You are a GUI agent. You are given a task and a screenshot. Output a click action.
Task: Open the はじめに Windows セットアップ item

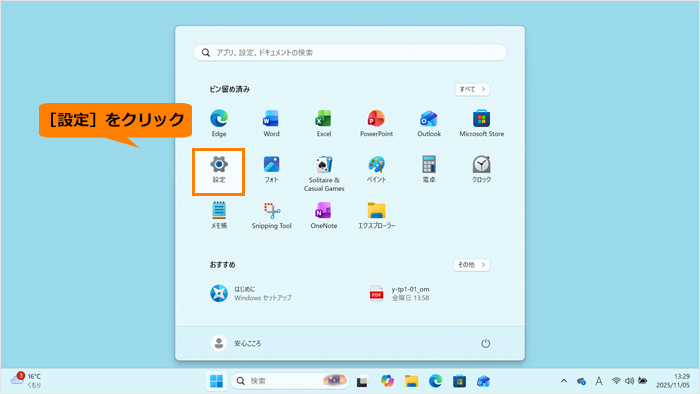251,293
